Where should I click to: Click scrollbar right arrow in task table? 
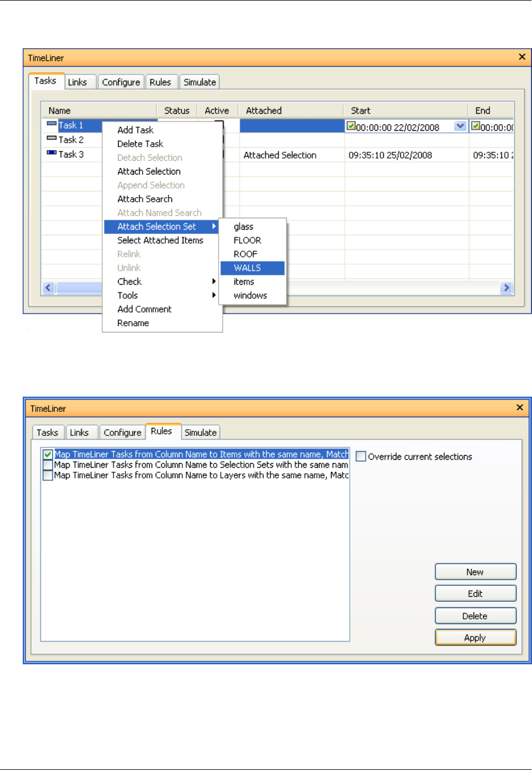506,288
